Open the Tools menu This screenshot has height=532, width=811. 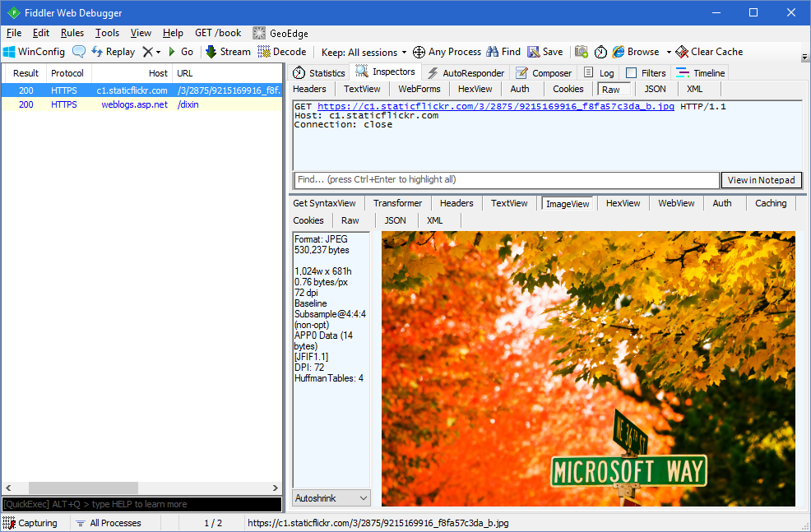[x=107, y=33]
